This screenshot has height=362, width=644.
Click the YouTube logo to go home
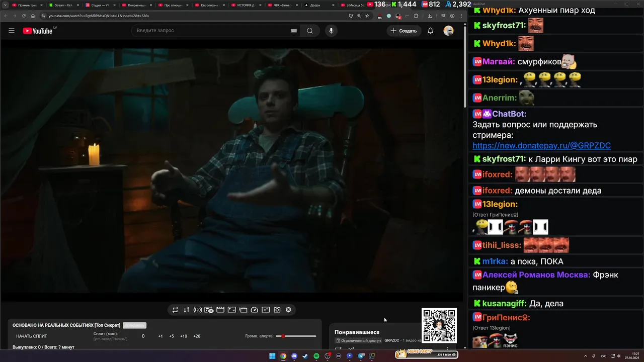click(x=38, y=31)
